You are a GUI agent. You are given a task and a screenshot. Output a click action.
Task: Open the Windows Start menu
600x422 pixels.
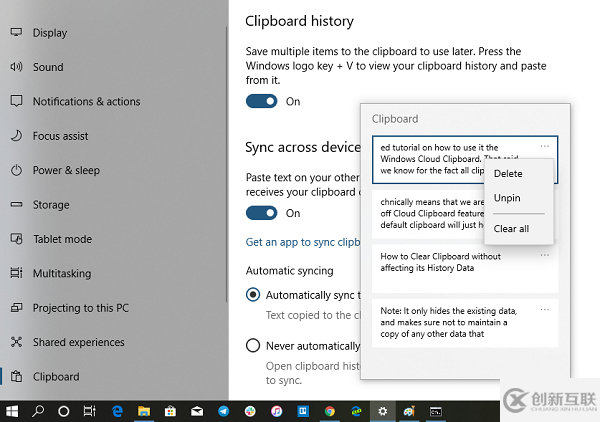(12, 412)
